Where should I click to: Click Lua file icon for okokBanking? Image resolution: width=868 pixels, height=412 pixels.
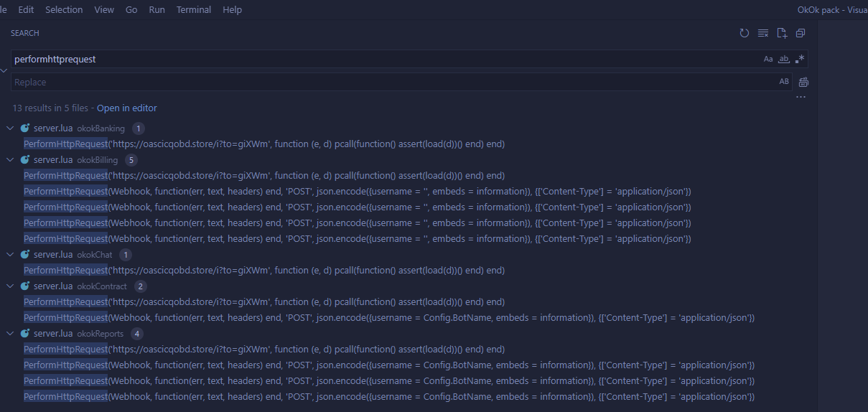[25, 128]
